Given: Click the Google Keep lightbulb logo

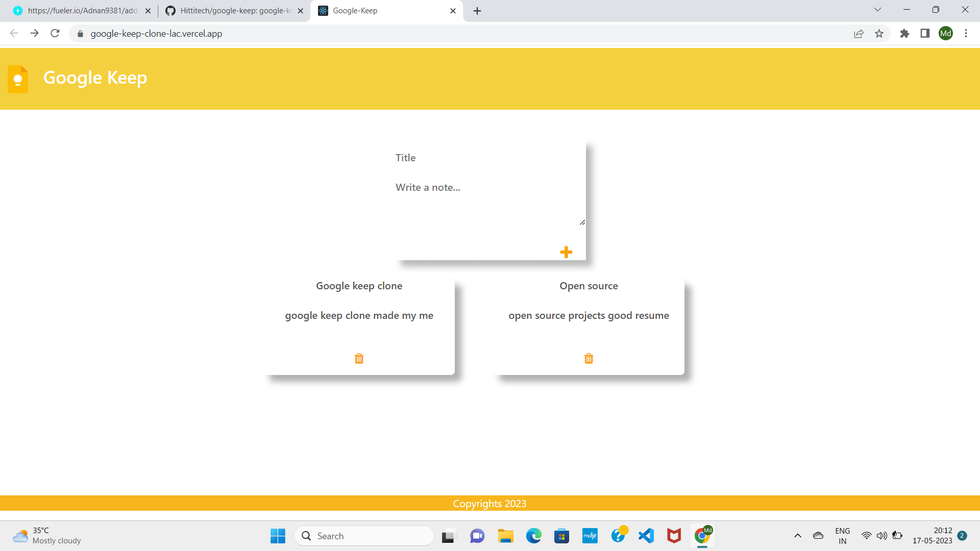Looking at the screenshot, I should [18, 79].
